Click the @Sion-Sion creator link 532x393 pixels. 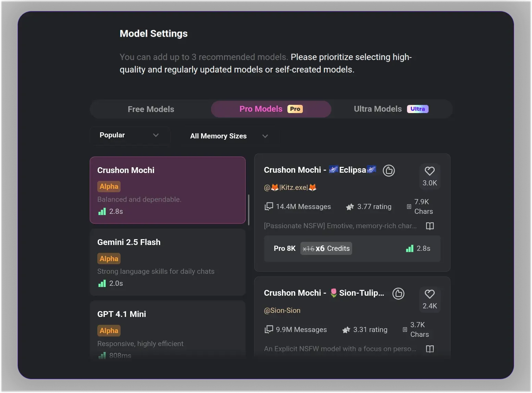pyautogui.click(x=282, y=310)
